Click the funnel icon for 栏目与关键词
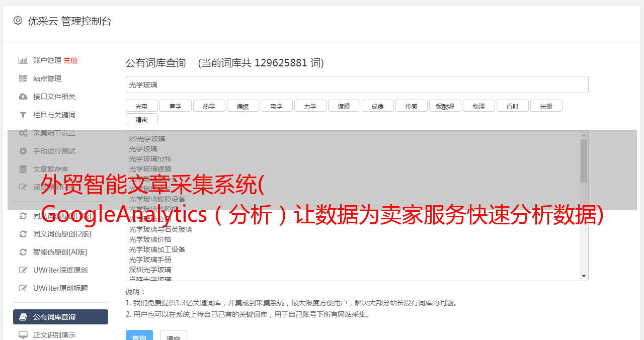 click(23, 115)
